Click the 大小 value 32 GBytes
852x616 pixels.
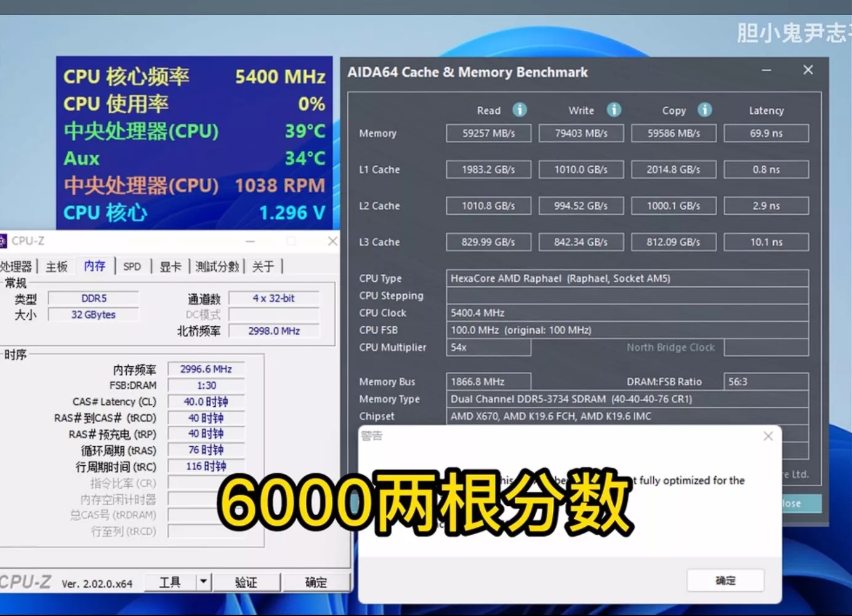coord(94,314)
